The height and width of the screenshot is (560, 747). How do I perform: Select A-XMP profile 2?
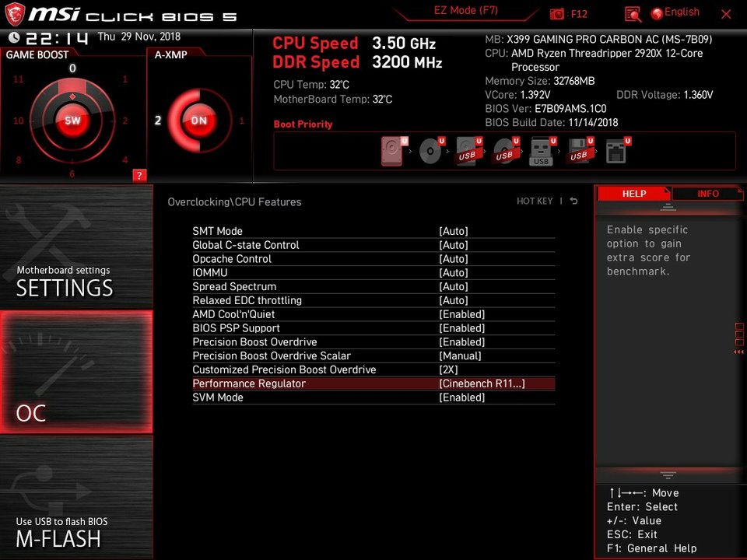158,121
